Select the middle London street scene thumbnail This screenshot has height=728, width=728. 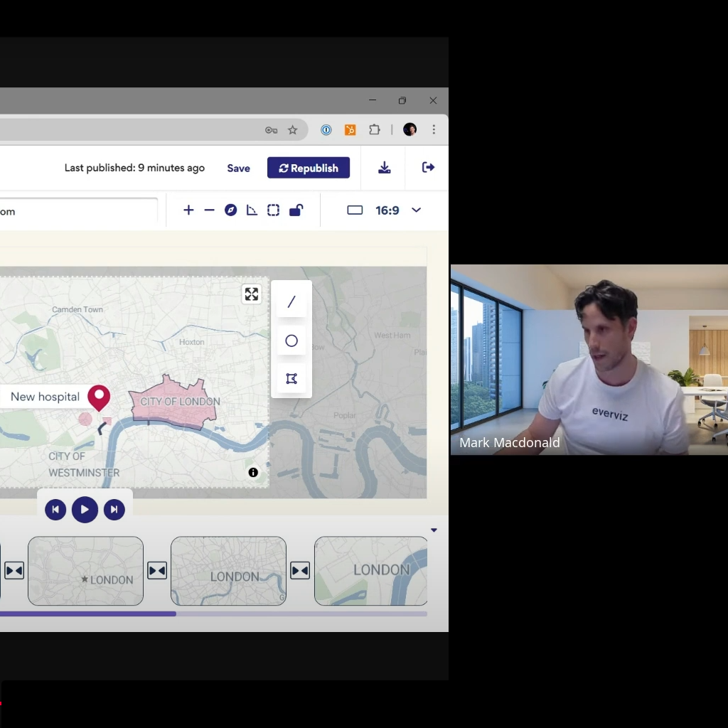[228, 571]
